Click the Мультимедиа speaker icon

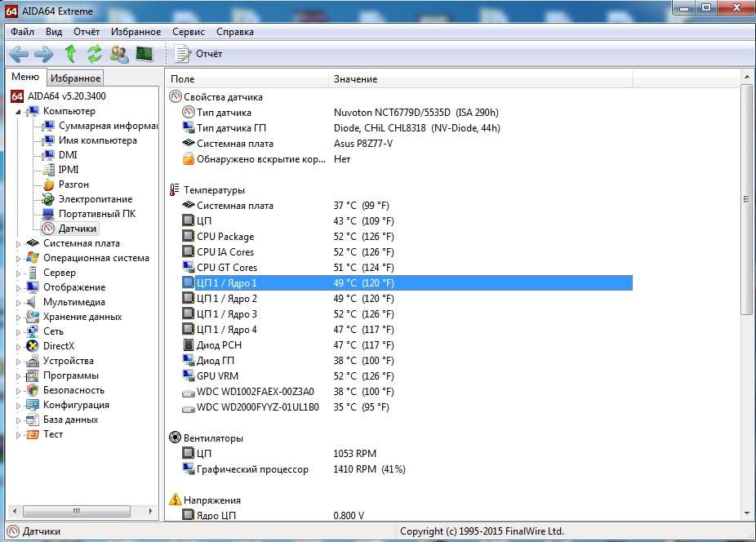coord(33,302)
